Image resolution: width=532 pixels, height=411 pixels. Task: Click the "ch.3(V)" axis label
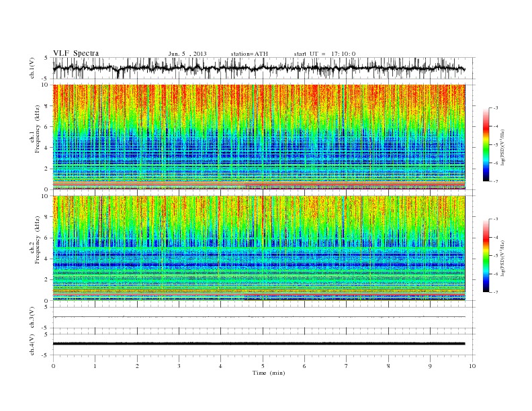32,318
